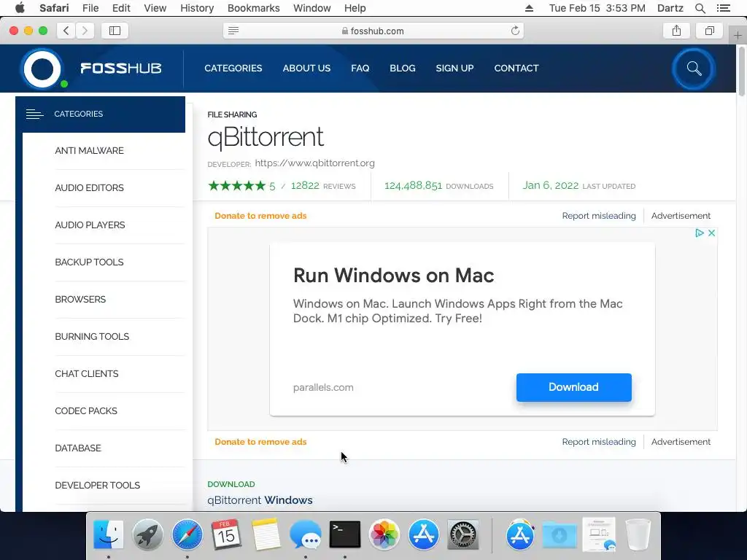
Task: Open Messages from the Dock
Action: pos(306,534)
